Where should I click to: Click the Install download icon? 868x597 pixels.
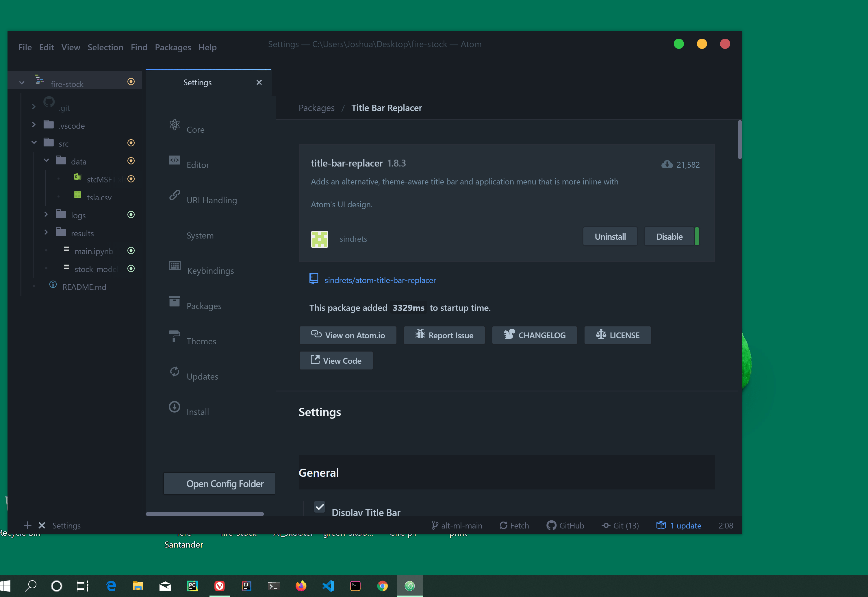click(175, 407)
